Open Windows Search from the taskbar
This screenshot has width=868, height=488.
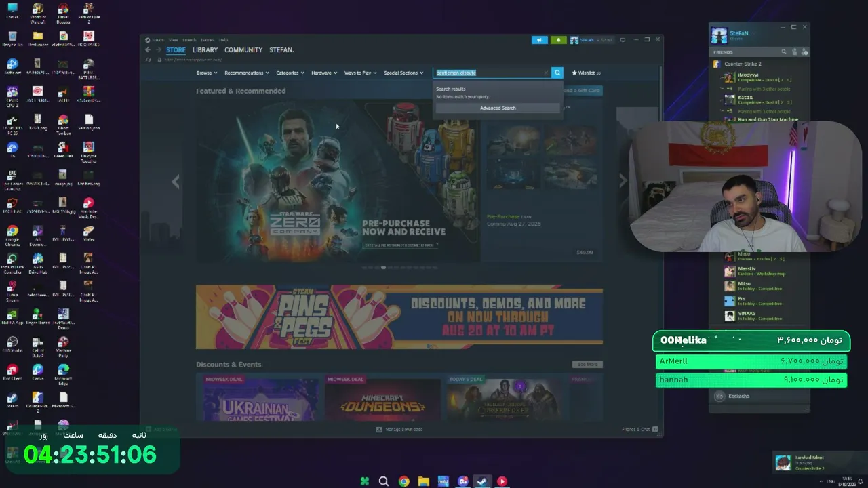pyautogui.click(x=384, y=481)
